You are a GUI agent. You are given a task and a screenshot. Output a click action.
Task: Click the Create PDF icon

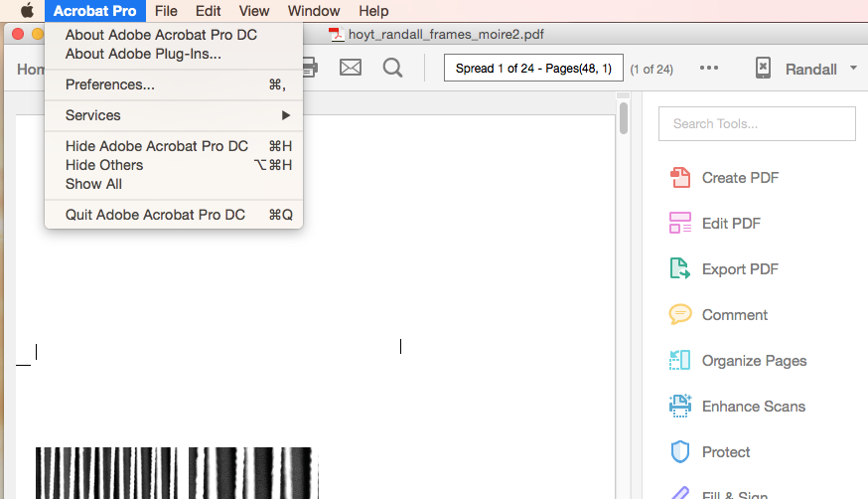coord(679,178)
